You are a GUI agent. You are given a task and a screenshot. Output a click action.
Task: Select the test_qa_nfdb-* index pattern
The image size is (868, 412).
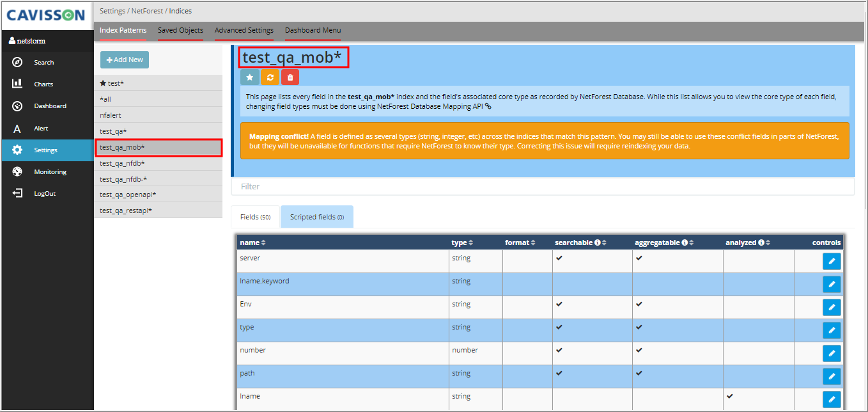[159, 179]
